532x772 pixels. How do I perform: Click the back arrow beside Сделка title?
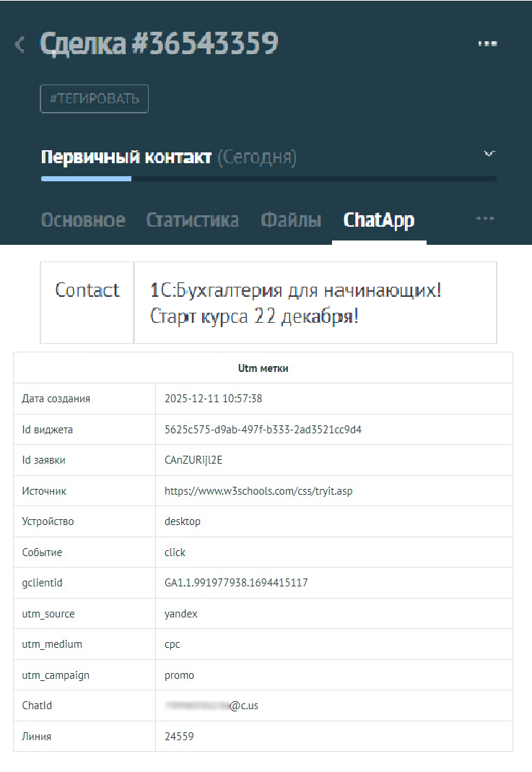[19, 45]
